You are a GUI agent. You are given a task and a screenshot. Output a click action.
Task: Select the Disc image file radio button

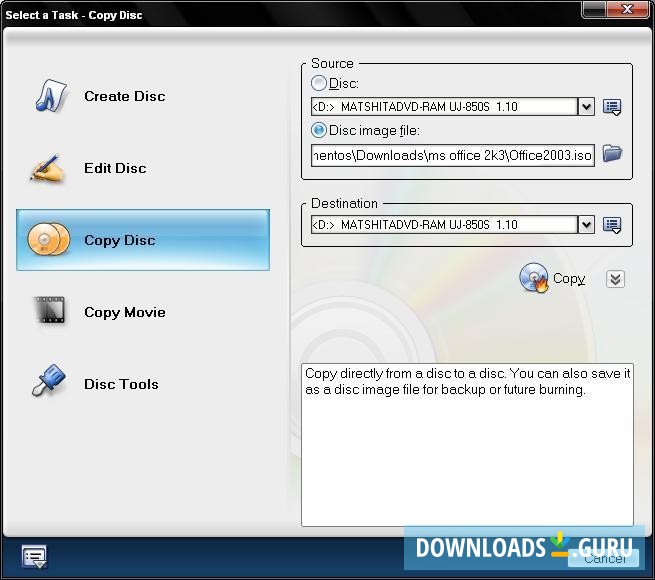pos(318,130)
